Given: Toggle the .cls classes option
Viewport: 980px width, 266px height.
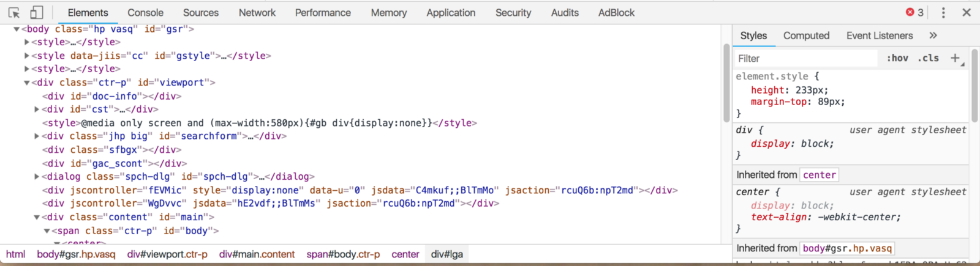Looking at the screenshot, I should tap(928, 58).
